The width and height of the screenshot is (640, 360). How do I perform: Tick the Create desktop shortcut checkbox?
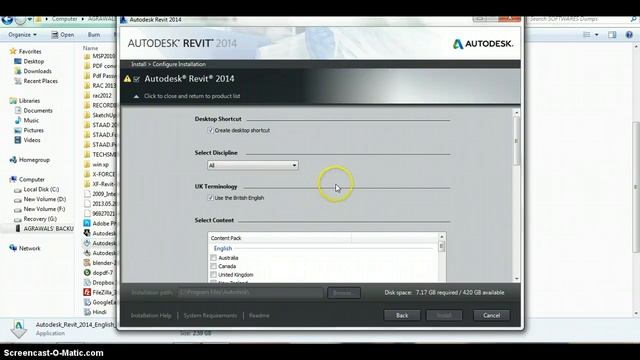pyautogui.click(x=211, y=130)
